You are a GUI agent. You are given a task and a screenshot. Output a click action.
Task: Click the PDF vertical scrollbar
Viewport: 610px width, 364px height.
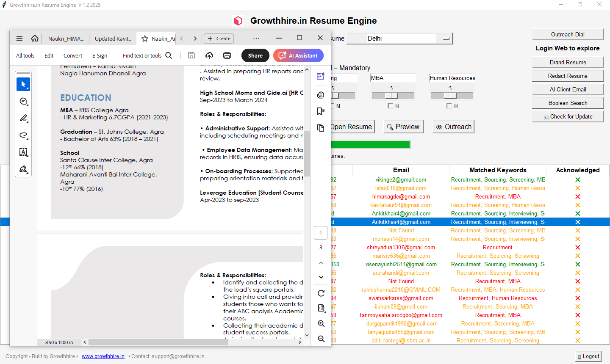(x=307, y=153)
